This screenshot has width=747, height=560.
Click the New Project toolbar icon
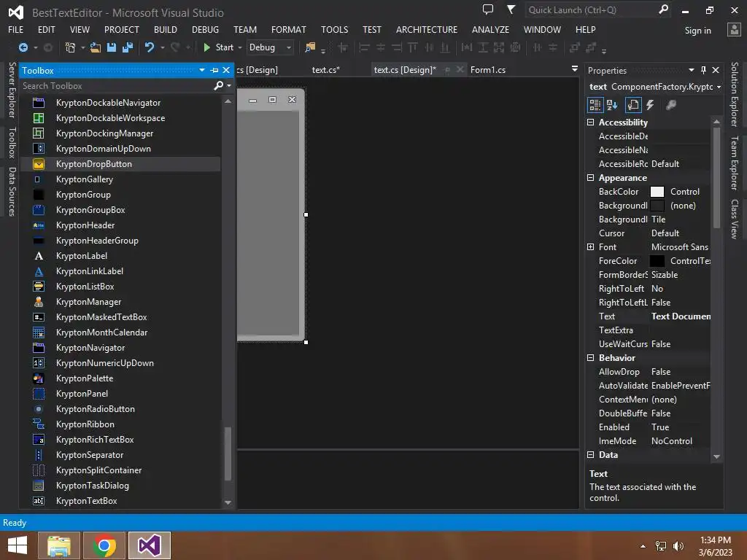(x=71, y=47)
